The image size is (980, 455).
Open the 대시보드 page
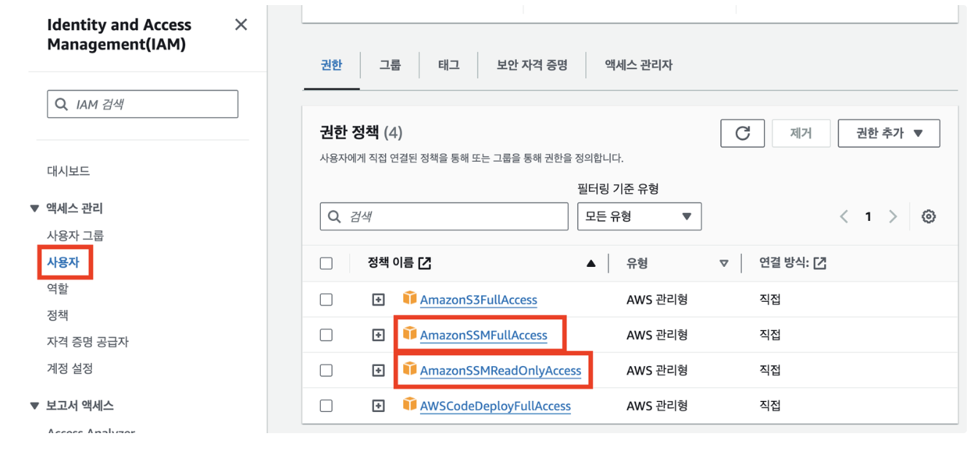(69, 171)
